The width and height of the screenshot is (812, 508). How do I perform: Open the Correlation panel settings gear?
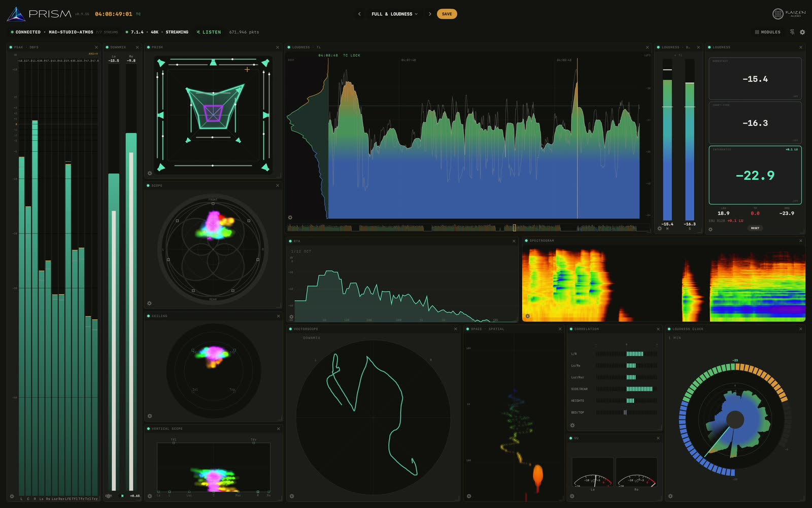[572, 425]
